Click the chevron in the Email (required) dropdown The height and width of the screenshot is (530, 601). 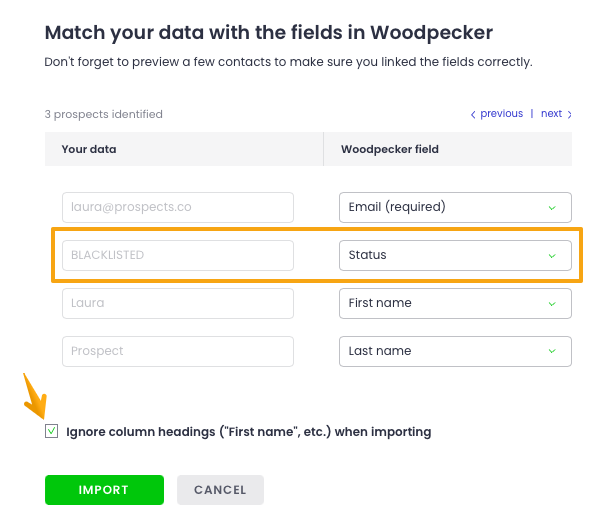552,207
